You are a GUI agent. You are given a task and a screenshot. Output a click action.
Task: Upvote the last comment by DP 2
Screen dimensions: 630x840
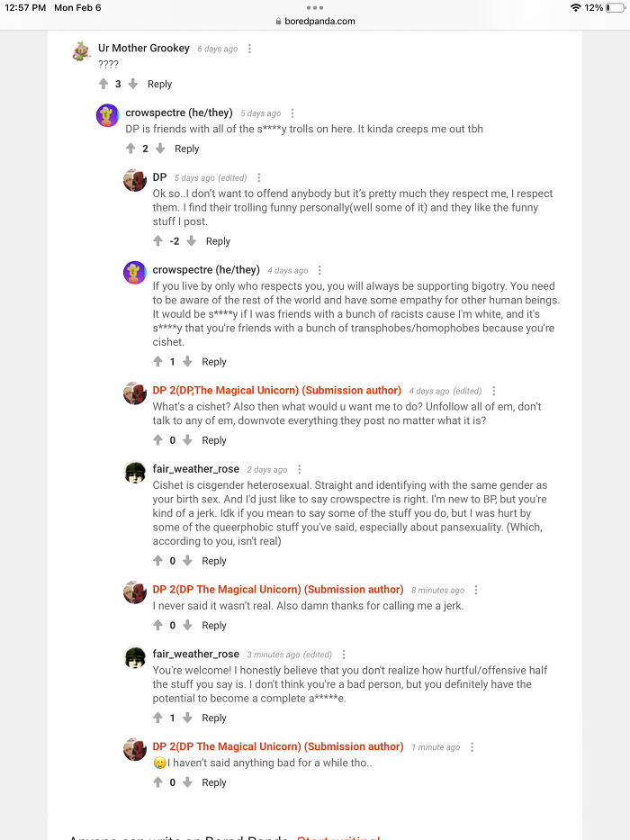point(157,782)
